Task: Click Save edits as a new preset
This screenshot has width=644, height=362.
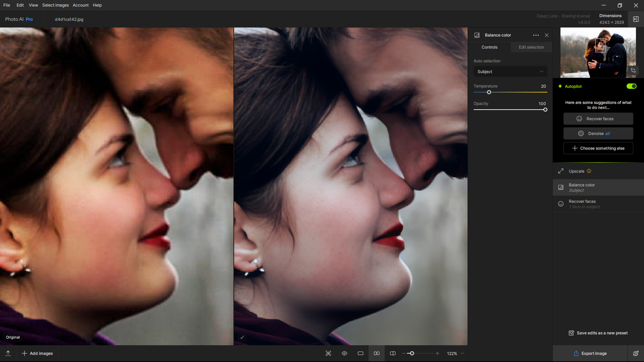Action: point(598,333)
